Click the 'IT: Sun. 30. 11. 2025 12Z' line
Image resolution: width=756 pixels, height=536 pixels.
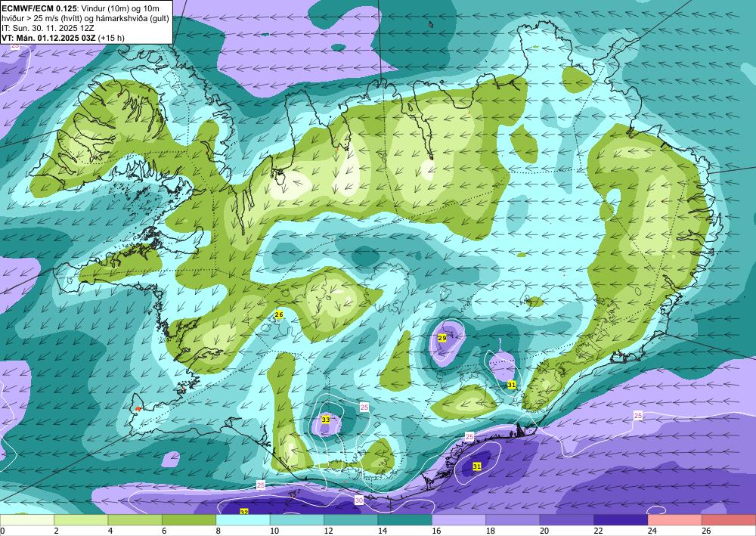pos(48,28)
